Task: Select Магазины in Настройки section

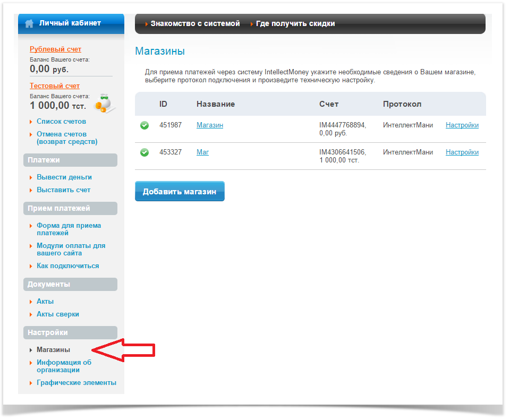Action: pyautogui.click(x=53, y=349)
